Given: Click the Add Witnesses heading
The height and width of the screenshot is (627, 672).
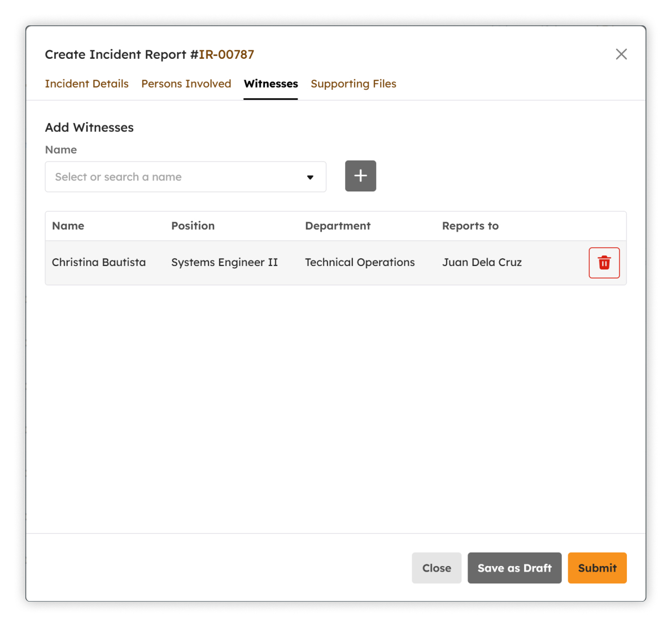Looking at the screenshot, I should click(89, 127).
